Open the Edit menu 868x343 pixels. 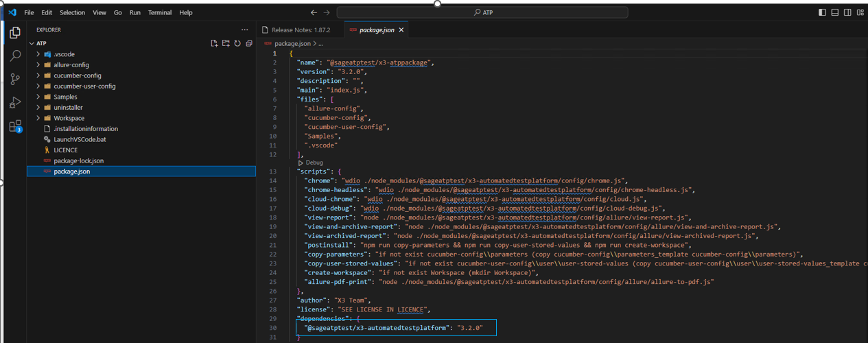47,12
